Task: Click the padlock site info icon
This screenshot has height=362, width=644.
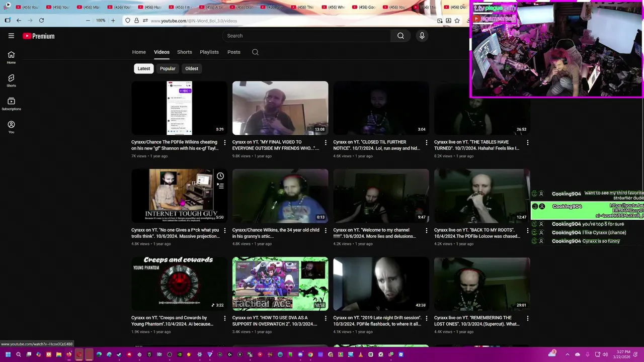Action: click(x=136, y=21)
